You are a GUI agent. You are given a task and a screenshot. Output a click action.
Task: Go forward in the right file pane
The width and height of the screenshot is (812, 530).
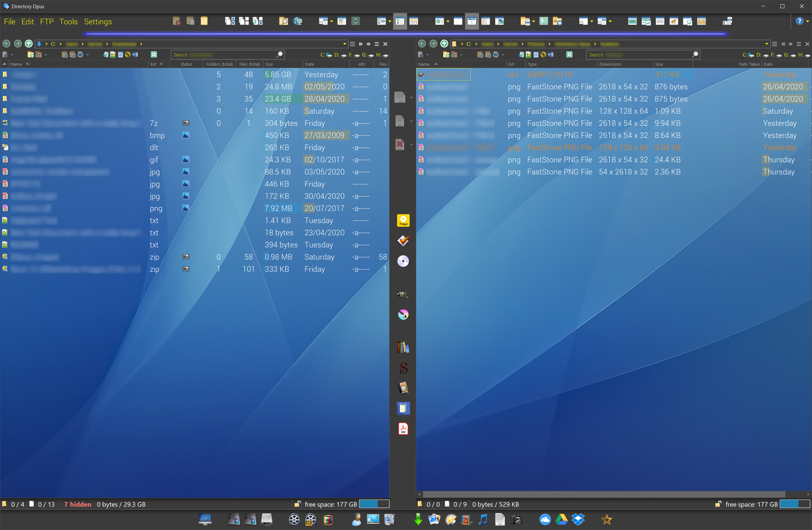pos(433,44)
